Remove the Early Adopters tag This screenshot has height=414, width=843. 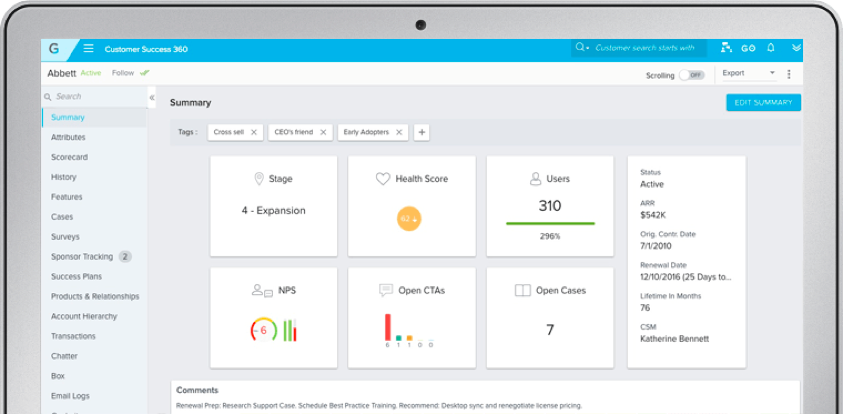399,132
